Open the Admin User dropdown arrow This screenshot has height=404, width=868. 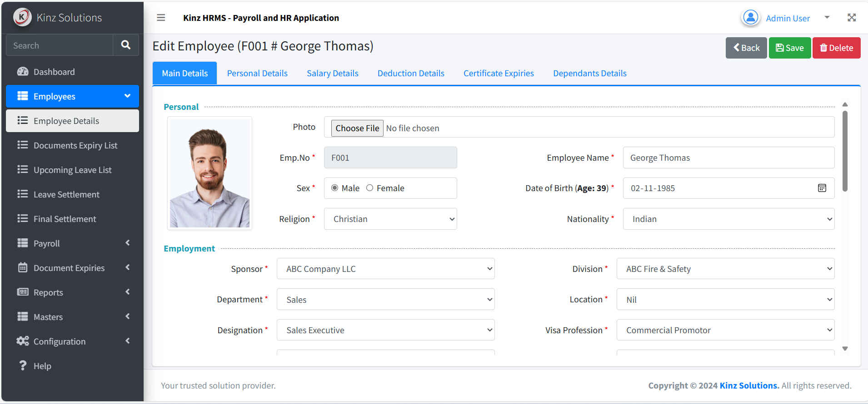pyautogui.click(x=827, y=18)
